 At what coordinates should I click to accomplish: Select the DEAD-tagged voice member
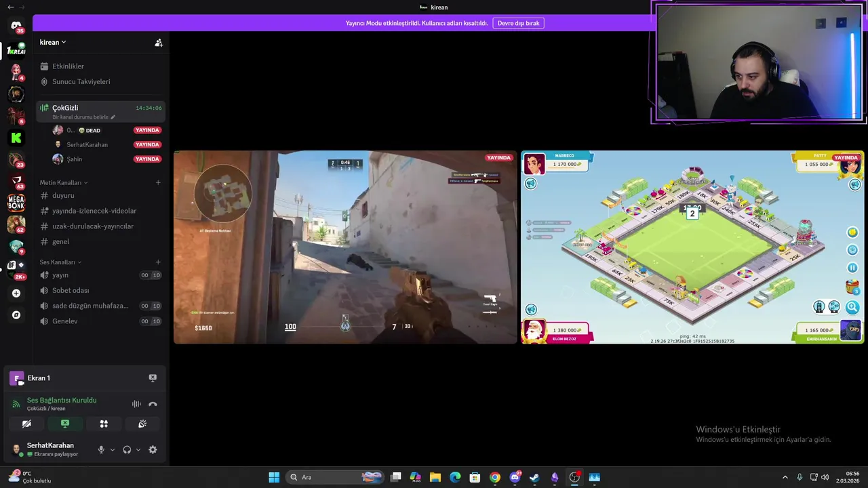tap(107, 130)
